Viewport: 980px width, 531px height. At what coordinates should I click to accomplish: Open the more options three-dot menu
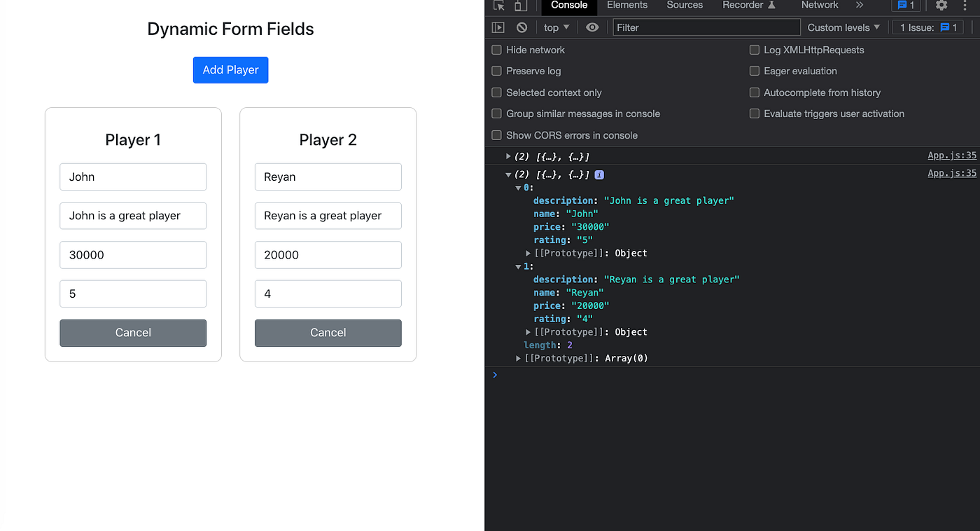(965, 6)
